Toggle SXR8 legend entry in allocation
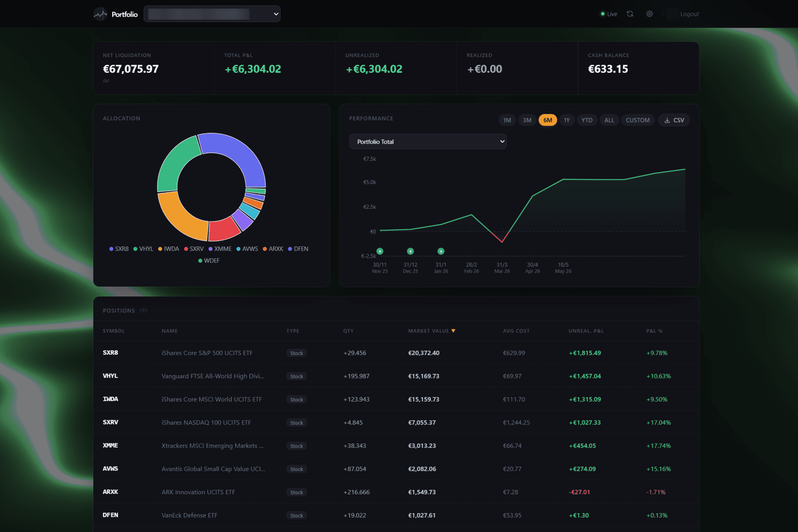 coord(119,249)
